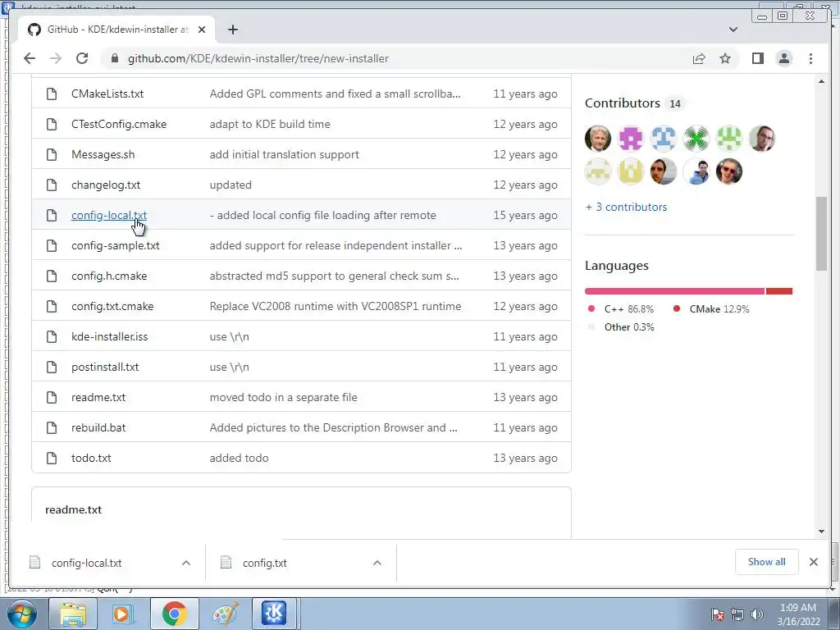Open config.txt download options chevron
The image size is (840, 630).
tap(377, 563)
